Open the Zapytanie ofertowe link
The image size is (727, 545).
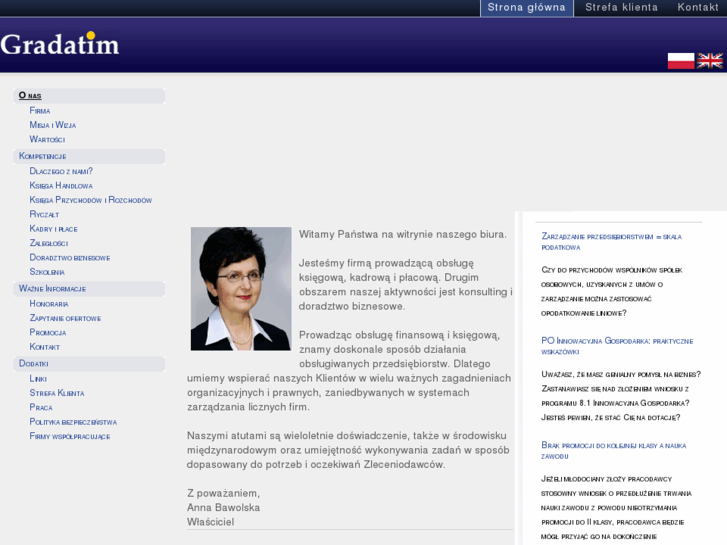click(65, 318)
